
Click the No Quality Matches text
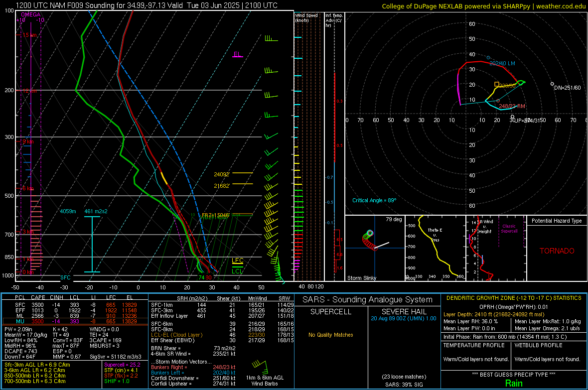[x=331, y=335]
